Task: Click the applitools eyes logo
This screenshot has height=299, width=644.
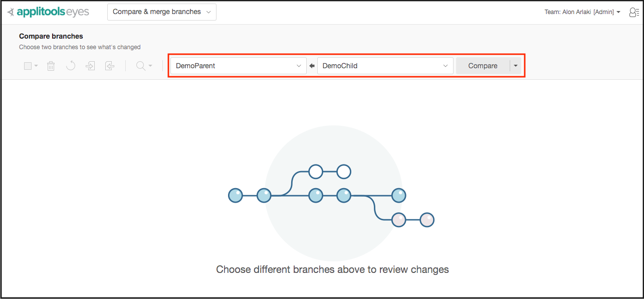Action: (48, 12)
